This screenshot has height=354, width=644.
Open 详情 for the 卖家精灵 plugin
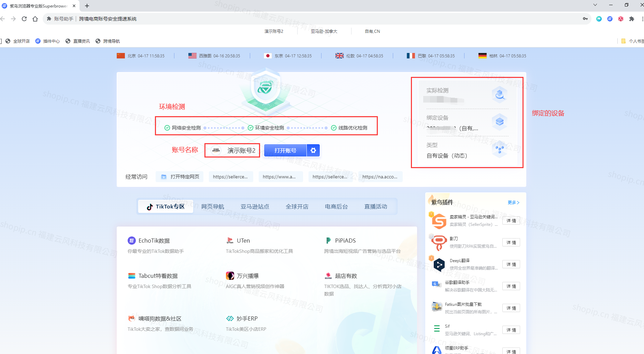coord(511,221)
